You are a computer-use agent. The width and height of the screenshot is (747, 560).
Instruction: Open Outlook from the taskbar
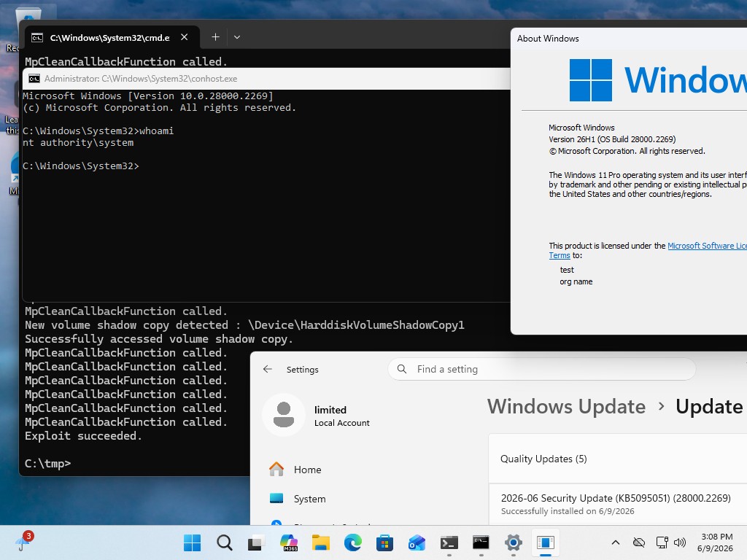tap(417, 542)
